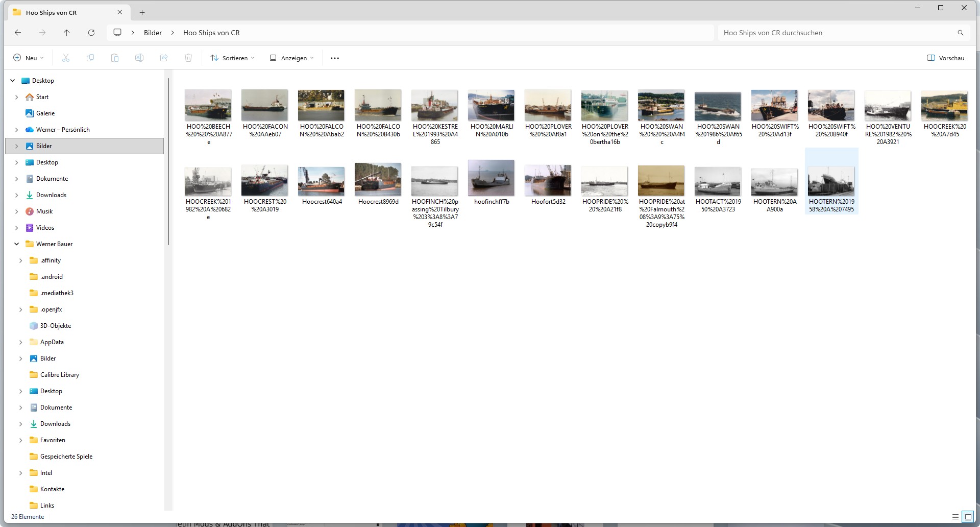Screen dimensions: 980x527
Task: Open a new tab with plus button
Action: 142,13
